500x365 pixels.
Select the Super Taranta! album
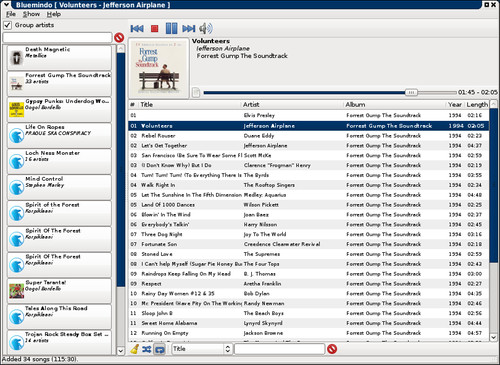click(x=59, y=291)
